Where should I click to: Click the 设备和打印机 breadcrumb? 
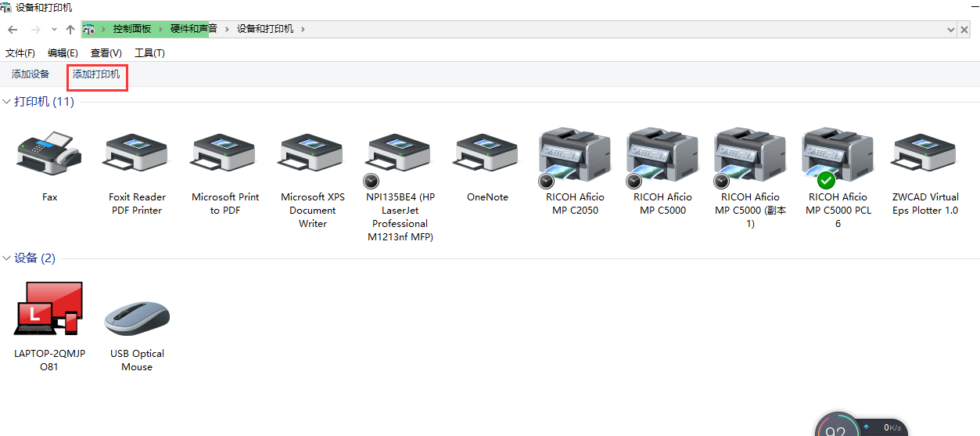265,29
